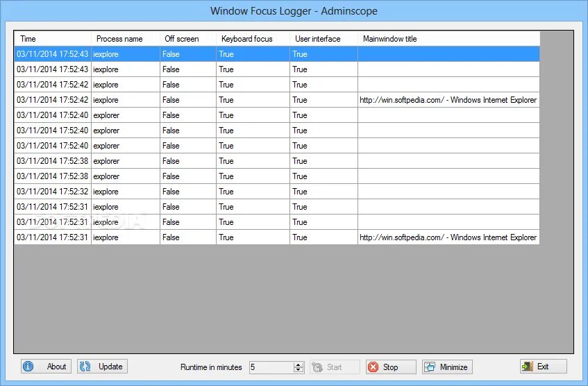The image size is (588, 386).
Task: Click the Mainwindow title column header
Action: tap(449, 39)
